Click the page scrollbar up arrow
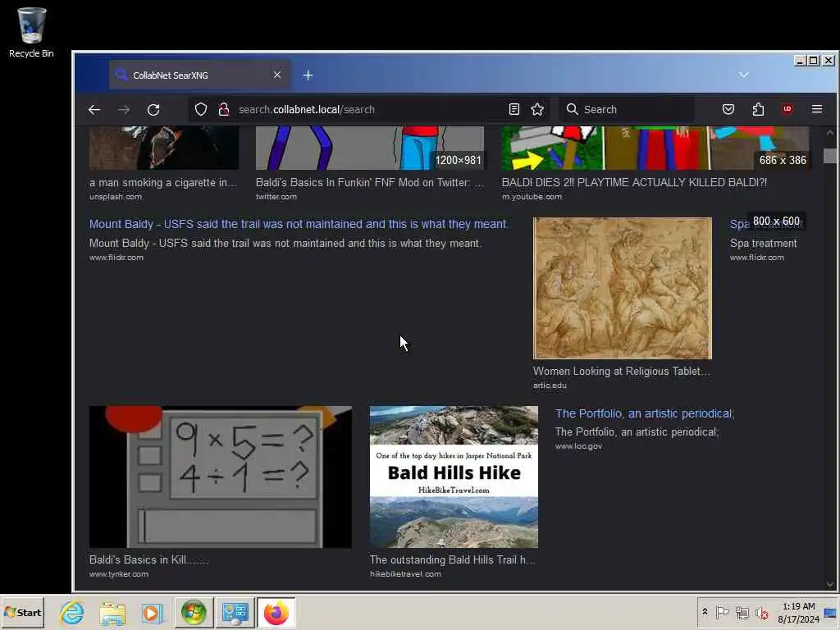Image resolution: width=840 pixels, height=630 pixels. (830, 132)
